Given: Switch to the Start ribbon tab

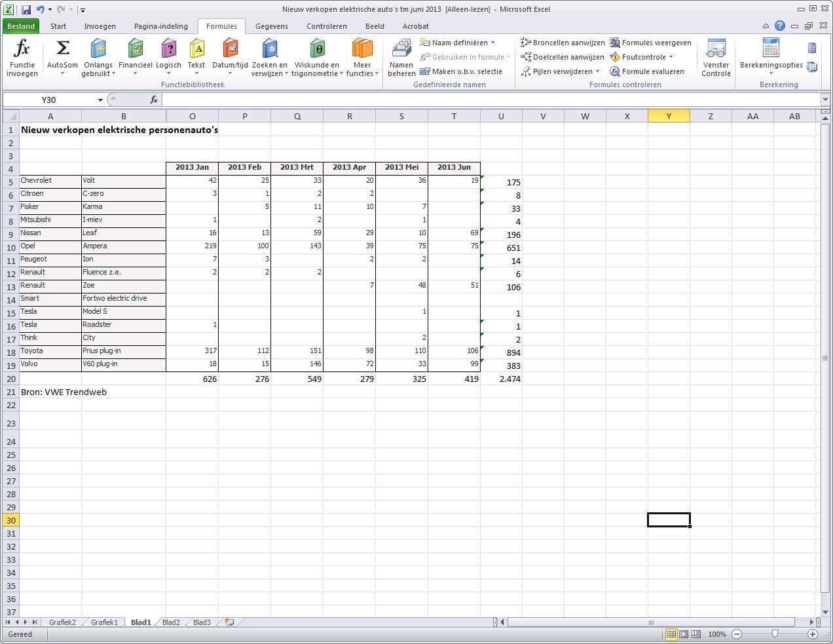Looking at the screenshot, I should click(x=58, y=26).
